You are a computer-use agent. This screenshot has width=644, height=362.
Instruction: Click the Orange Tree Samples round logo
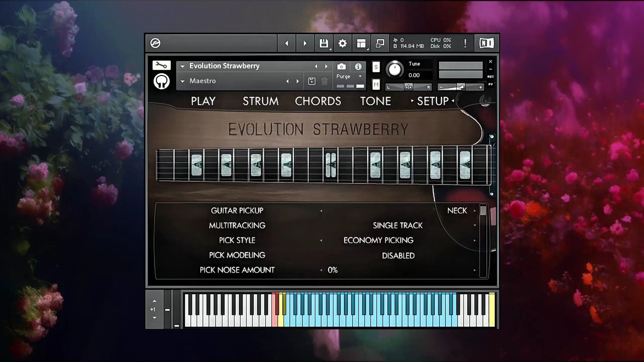(x=161, y=81)
